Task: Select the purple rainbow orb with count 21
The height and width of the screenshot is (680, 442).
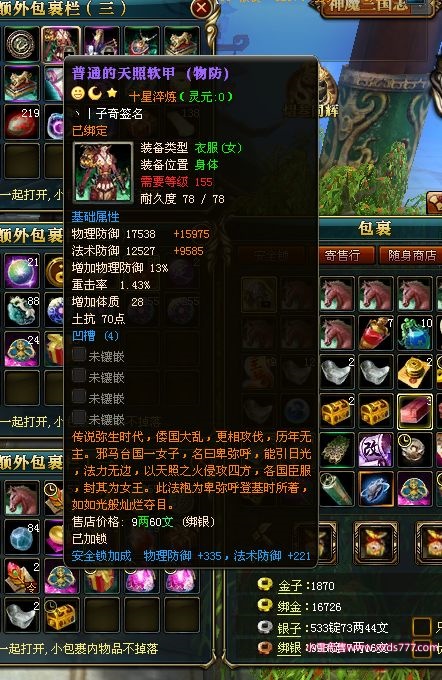Action: (x=21, y=271)
